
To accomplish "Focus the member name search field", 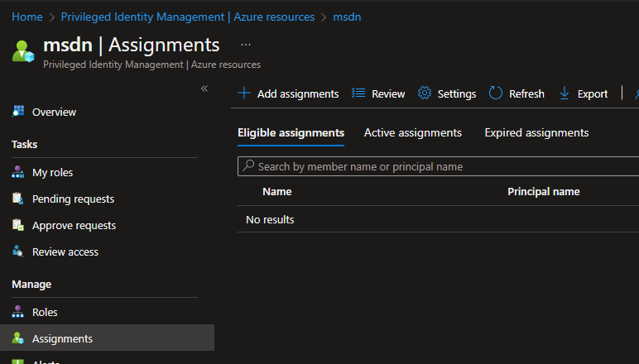I will coord(439,166).
